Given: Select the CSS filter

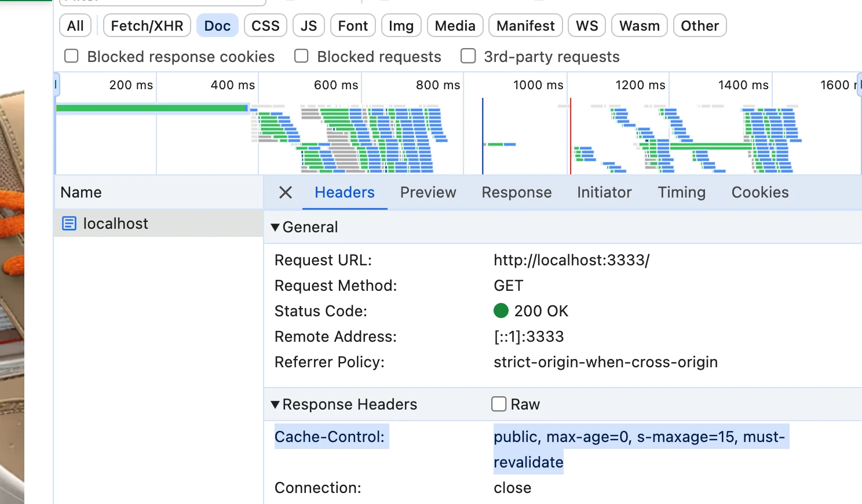Looking at the screenshot, I should click(x=265, y=25).
